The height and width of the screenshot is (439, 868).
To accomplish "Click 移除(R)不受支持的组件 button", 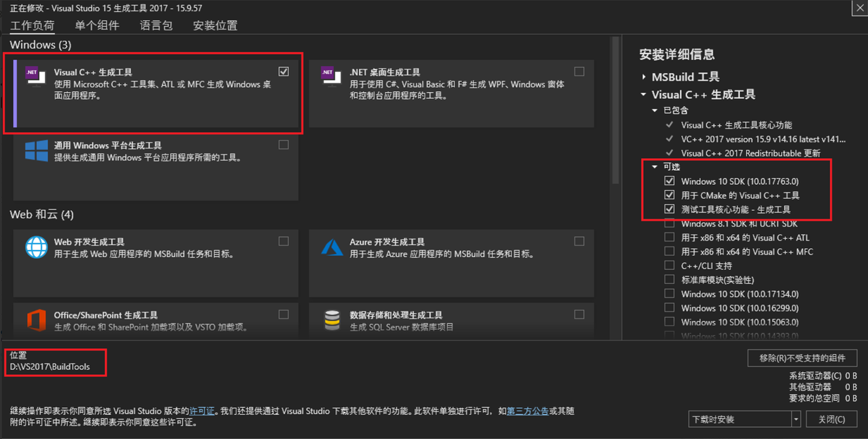I will pyautogui.click(x=802, y=358).
